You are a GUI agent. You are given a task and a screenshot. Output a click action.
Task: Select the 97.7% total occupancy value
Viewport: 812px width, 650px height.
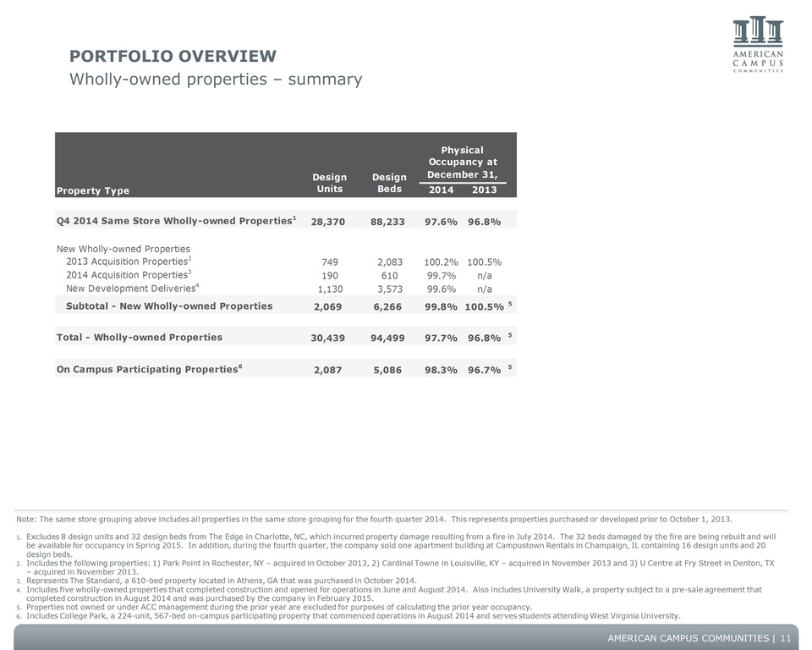[x=441, y=338]
